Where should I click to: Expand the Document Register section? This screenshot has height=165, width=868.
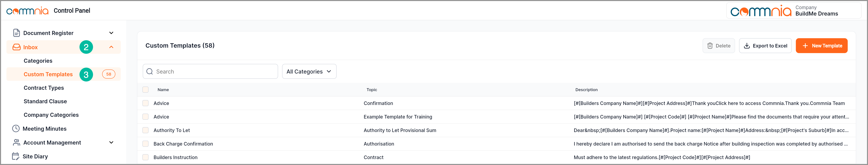coord(111,33)
